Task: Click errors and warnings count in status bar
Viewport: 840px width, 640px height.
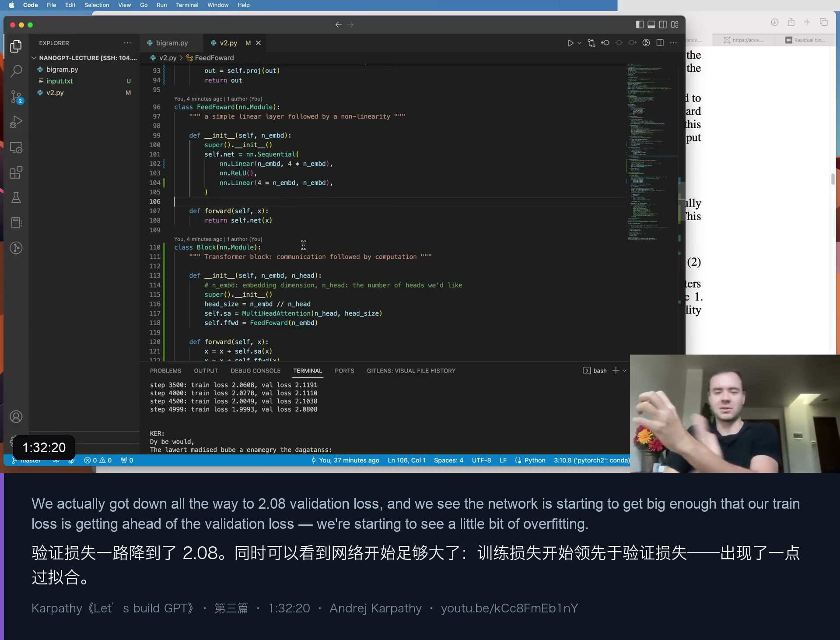Action: click(98, 461)
